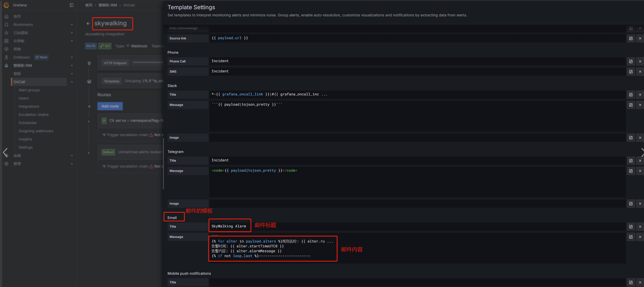This screenshot has width=644, height=287.
Task: Open OnCall Settings menu item
Action: 26,147
